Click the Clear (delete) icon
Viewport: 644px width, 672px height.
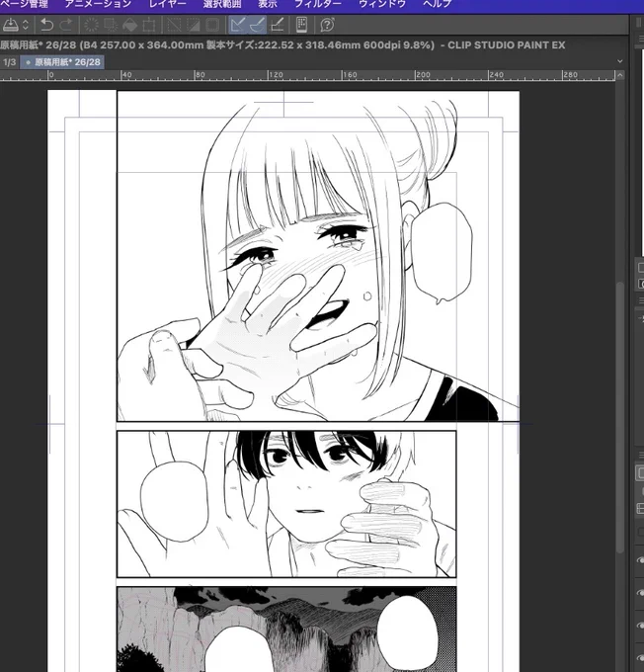pyautogui.click(x=91, y=25)
